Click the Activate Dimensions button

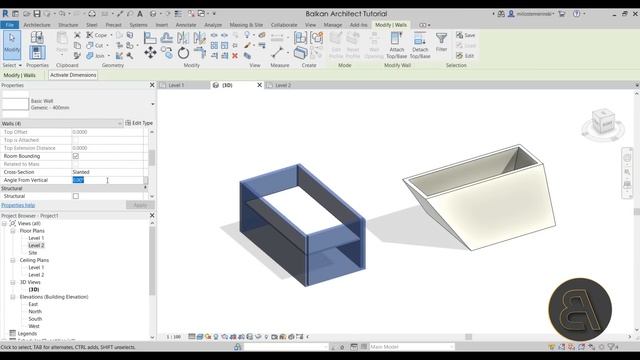tap(73, 75)
